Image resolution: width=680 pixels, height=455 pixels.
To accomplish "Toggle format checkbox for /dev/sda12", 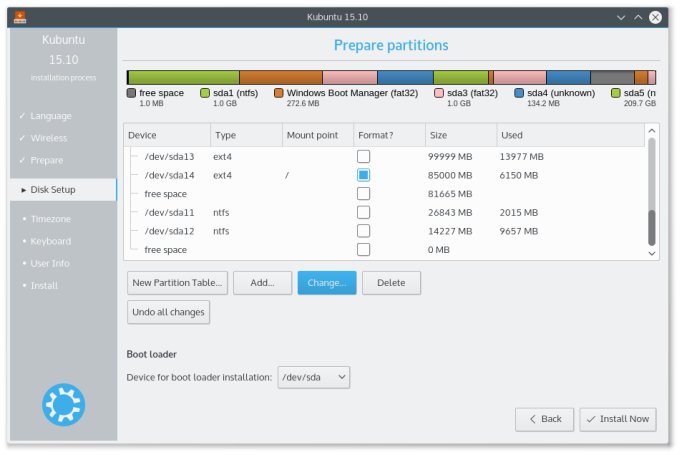I will pos(363,231).
